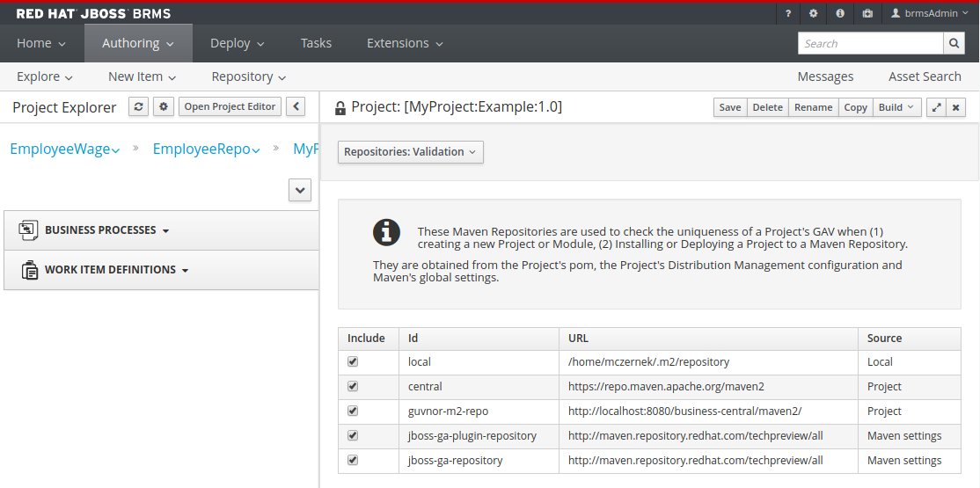Focus the Search input field

tap(871, 43)
